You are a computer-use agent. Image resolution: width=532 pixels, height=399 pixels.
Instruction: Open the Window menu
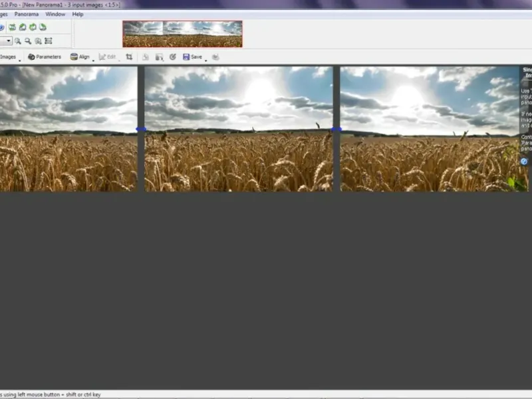point(55,14)
